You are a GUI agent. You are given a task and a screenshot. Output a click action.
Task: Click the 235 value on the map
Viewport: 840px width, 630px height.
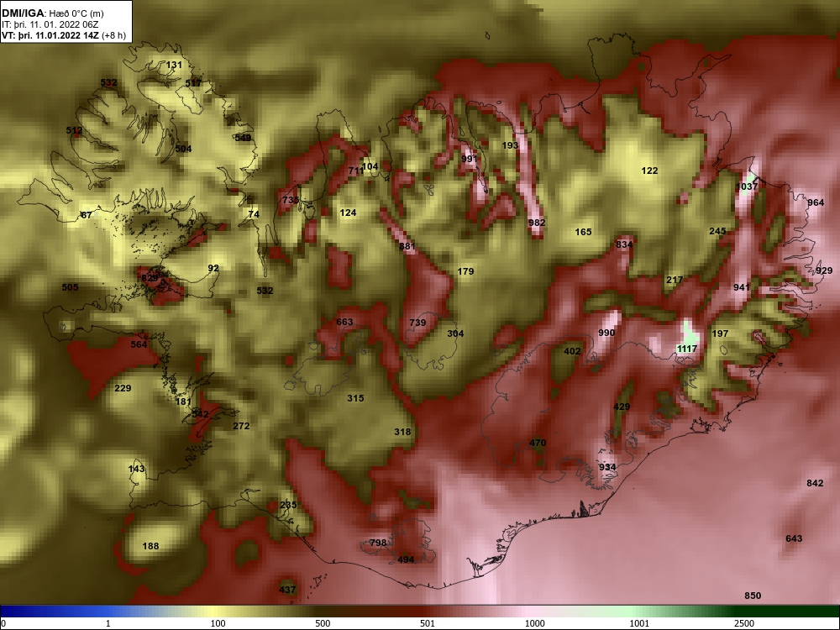pyautogui.click(x=288, y=505)
